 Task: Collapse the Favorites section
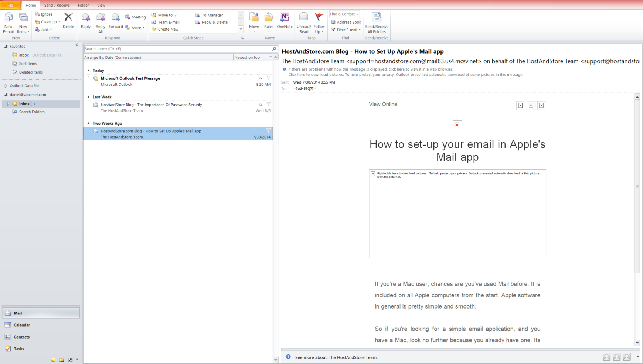(x=6, y=47)
